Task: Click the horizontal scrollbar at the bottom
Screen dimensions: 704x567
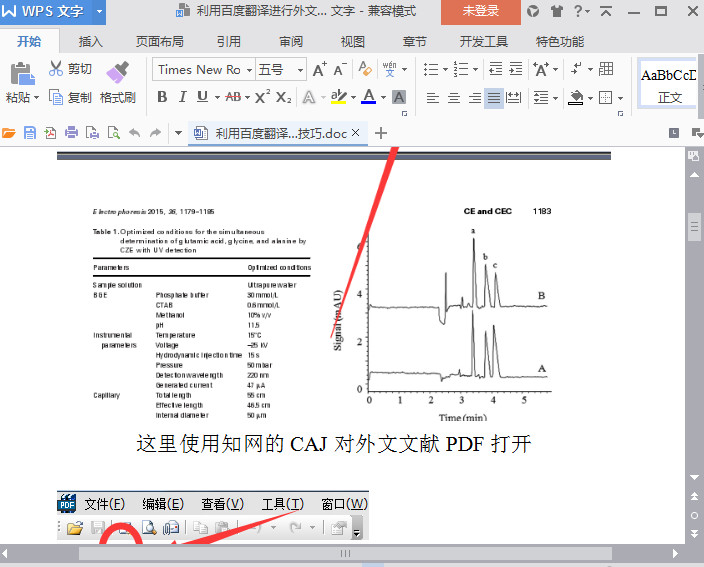Action: (345, 553)
